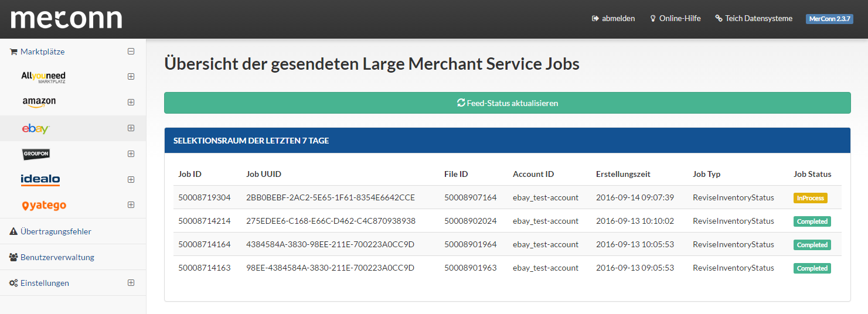Click the gears icon beside Einstellungen

[x=13, y=283]
